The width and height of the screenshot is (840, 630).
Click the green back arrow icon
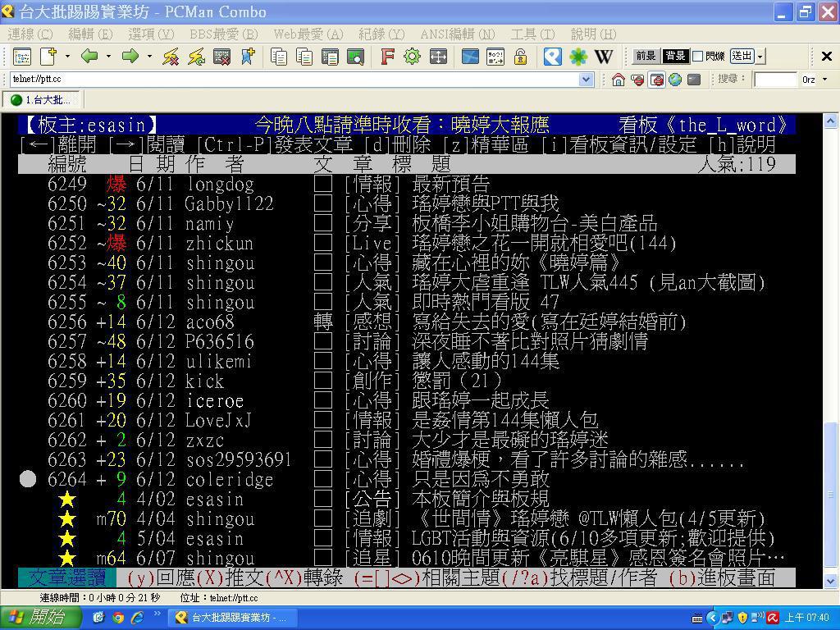click(89, 57)
